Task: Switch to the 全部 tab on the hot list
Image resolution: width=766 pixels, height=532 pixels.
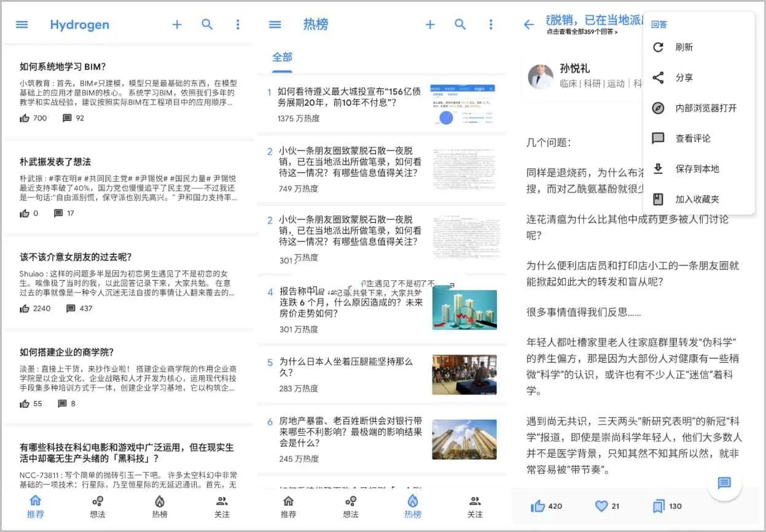Action: [x=282, y=57]
